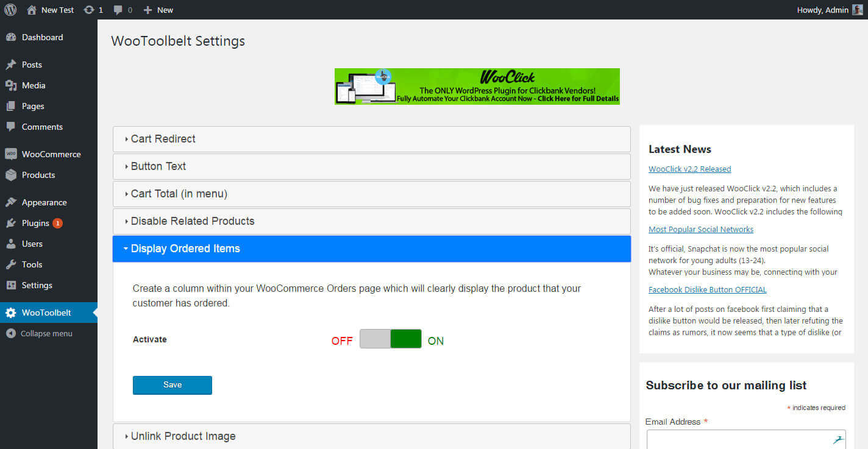Open the Pages menu label
Screen dimensions: 868x449
(33, 106)
